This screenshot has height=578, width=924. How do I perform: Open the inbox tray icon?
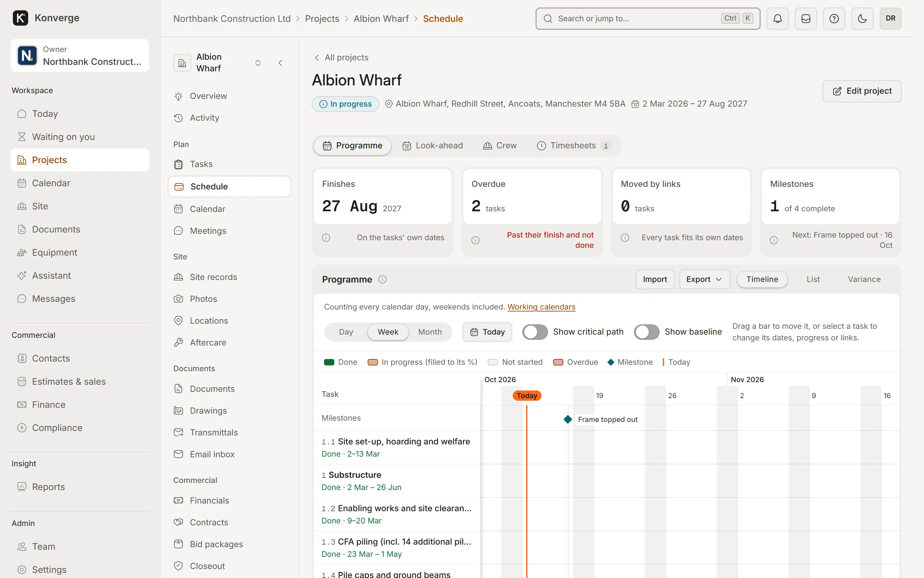(x=806, y=18)
